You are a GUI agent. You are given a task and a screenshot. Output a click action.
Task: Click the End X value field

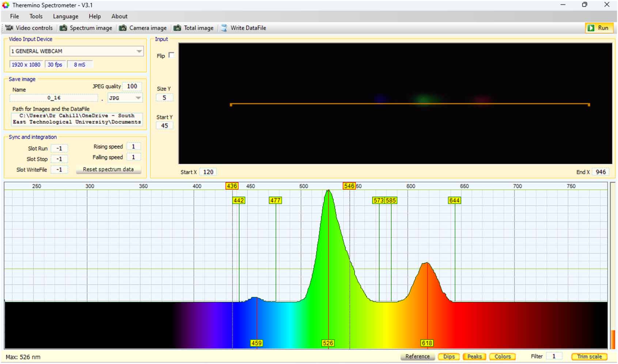pos(600,172)
